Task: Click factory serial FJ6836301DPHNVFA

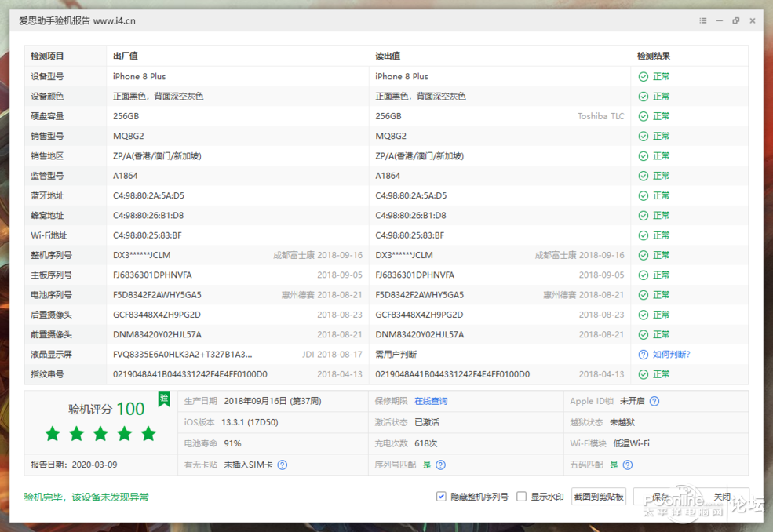Action: tap(152, 275)
